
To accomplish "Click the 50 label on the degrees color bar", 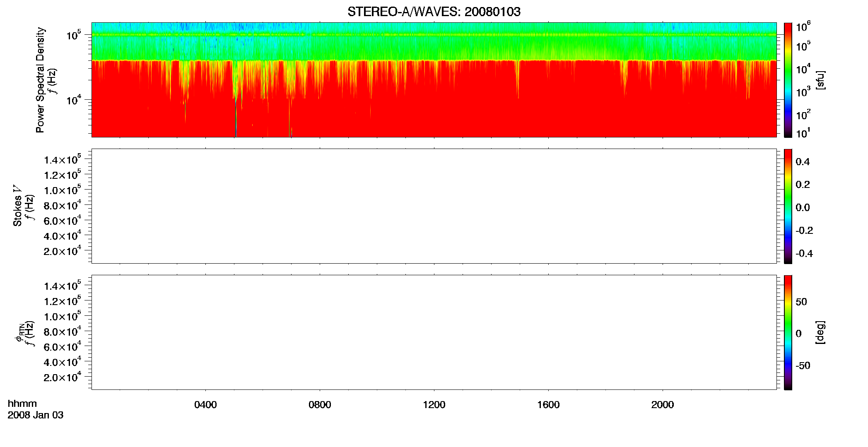I will [x=801, y=302].
